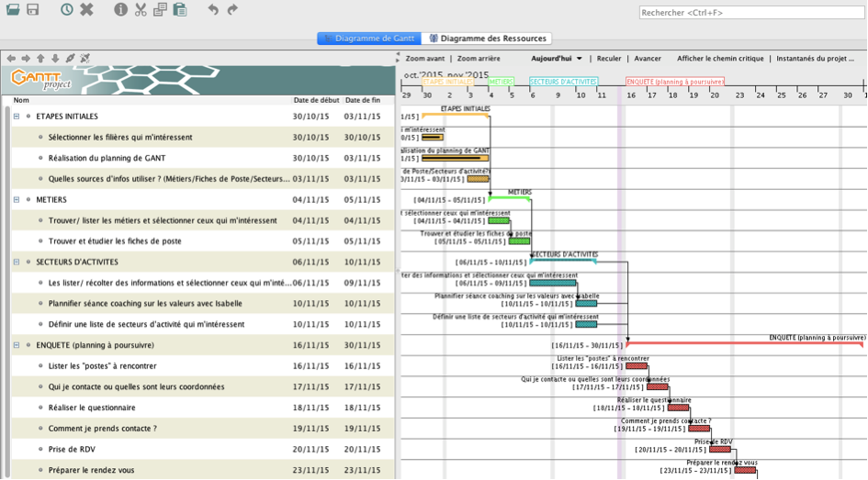Click Afficher le chemin critique

pyautogui.click(x=720, y=59)
